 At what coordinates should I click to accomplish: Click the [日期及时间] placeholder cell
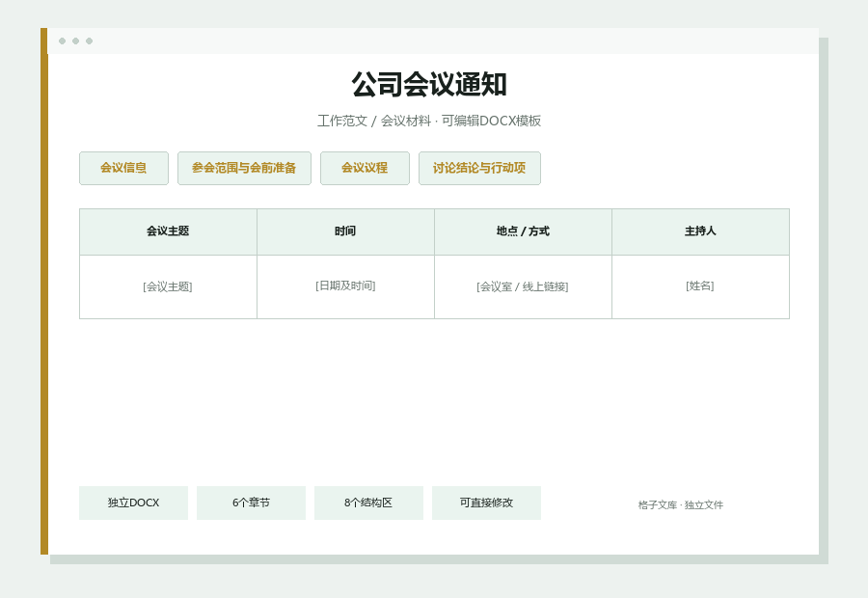point(345,286)
